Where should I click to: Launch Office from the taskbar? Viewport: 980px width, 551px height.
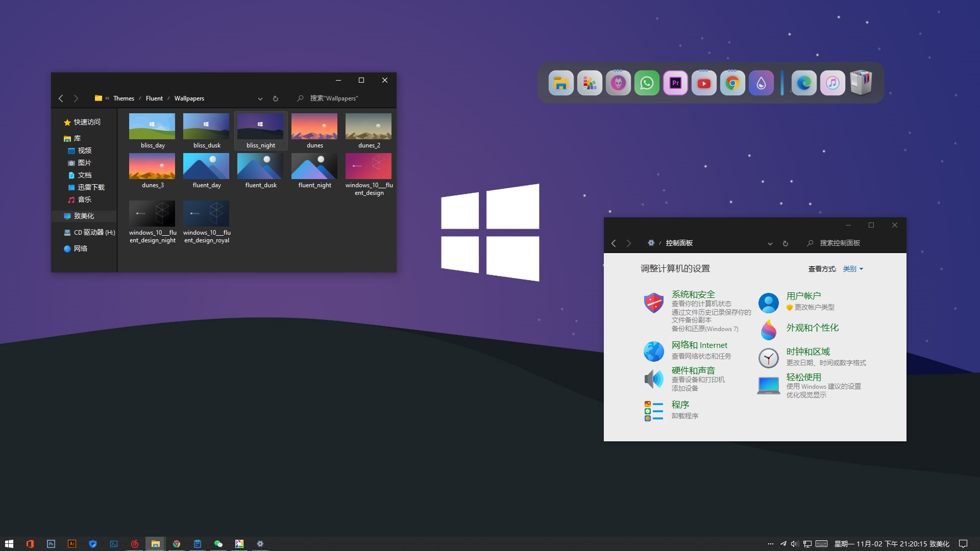pos(30,544)
